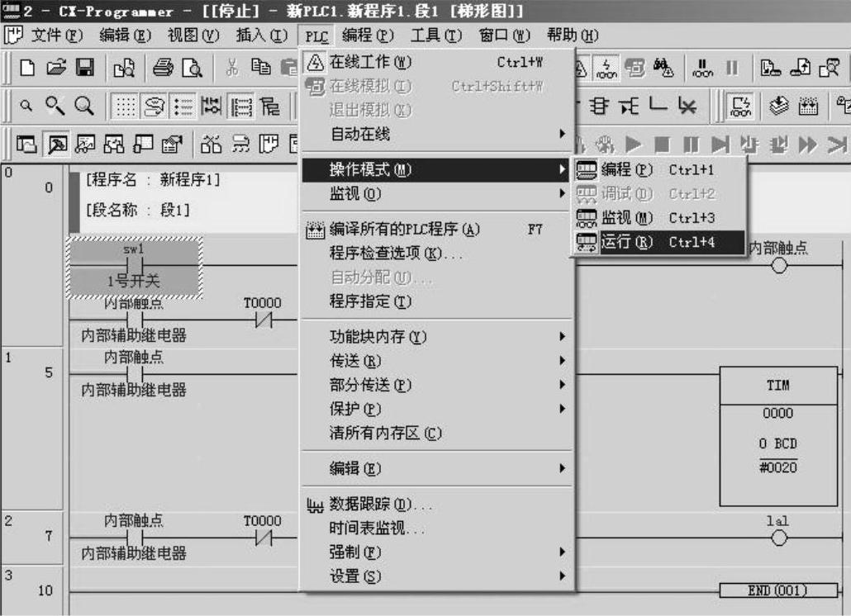851x616 pixels.
Task: Expand the 监视(O) submenu
Action: pyautogui.click(x=437, y=193)
